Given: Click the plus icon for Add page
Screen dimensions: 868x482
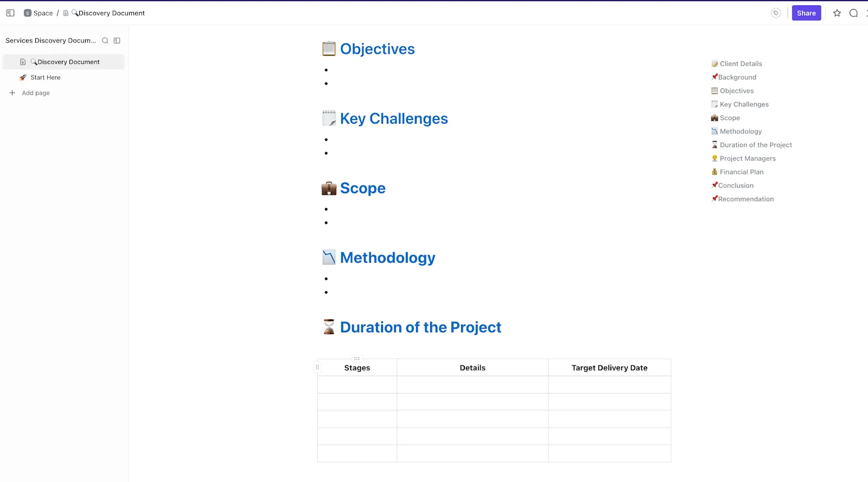Looking at the screenshot, I should click(12, 93).
